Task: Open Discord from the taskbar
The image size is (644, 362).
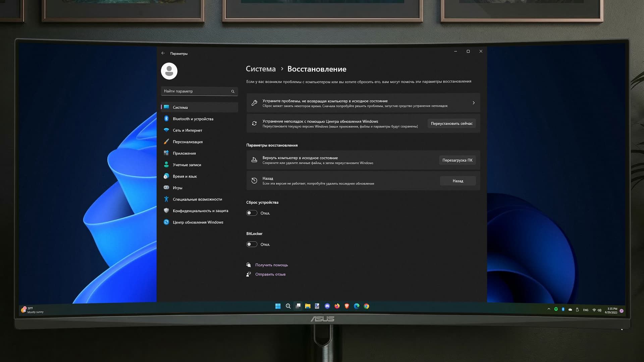Action: click(x=327, y=306)
